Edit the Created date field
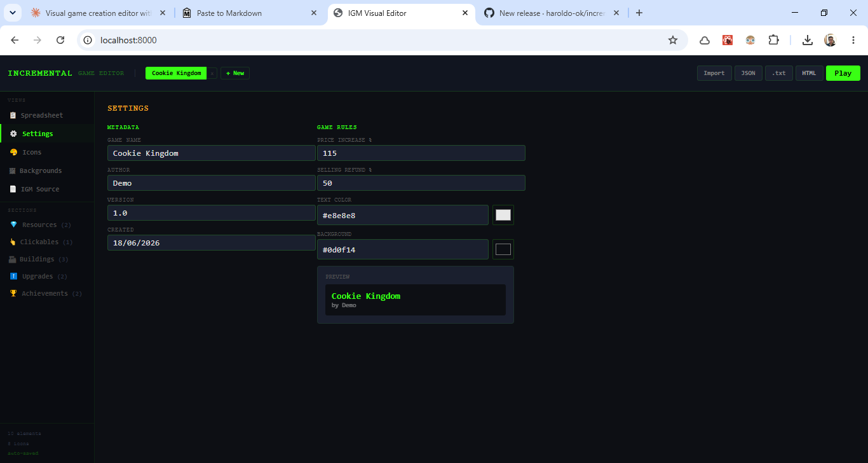The height and width of the screenshot is (463, 868). tap(212, 242)
